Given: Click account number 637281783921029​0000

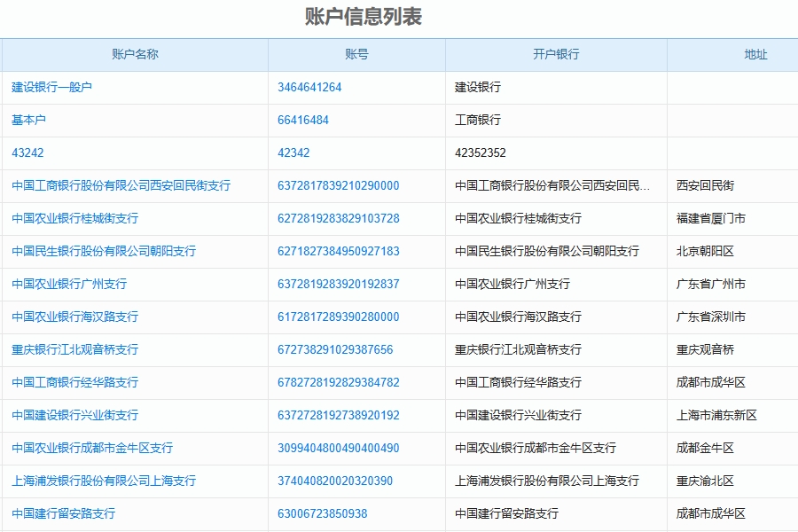Looking at the screenshot, I should pos(339,185).
